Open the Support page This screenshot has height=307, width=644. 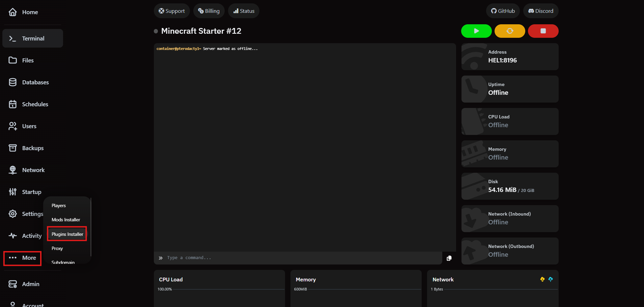pyautogui.click(x=172, y=10)
